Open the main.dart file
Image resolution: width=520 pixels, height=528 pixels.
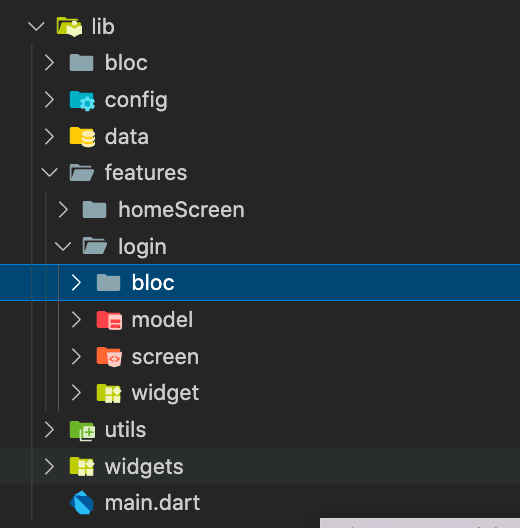click(152, 503)
